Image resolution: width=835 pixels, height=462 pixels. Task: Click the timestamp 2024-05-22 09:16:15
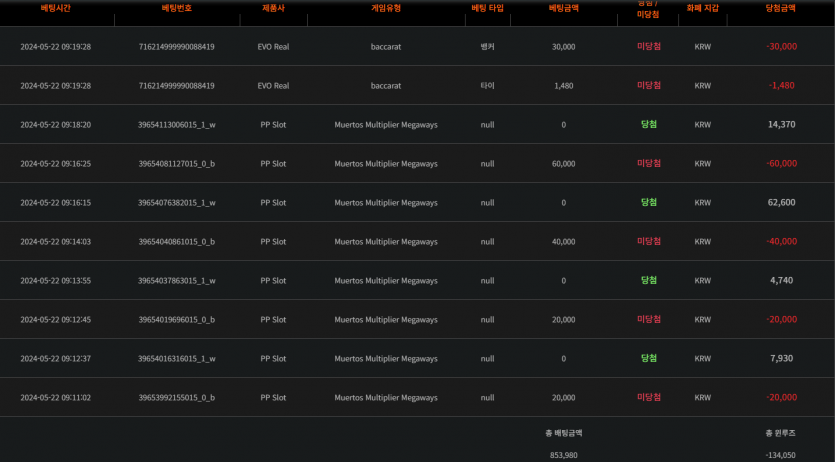(55, 202)
